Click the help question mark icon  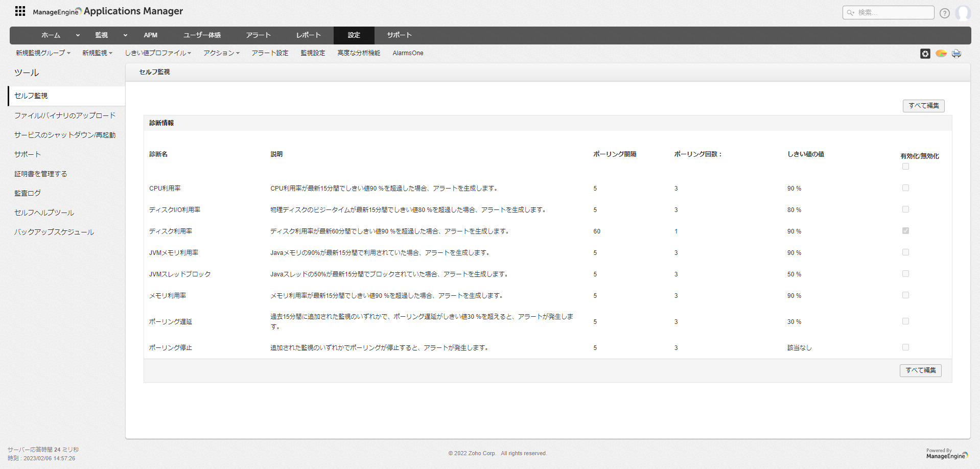point(944,13)
